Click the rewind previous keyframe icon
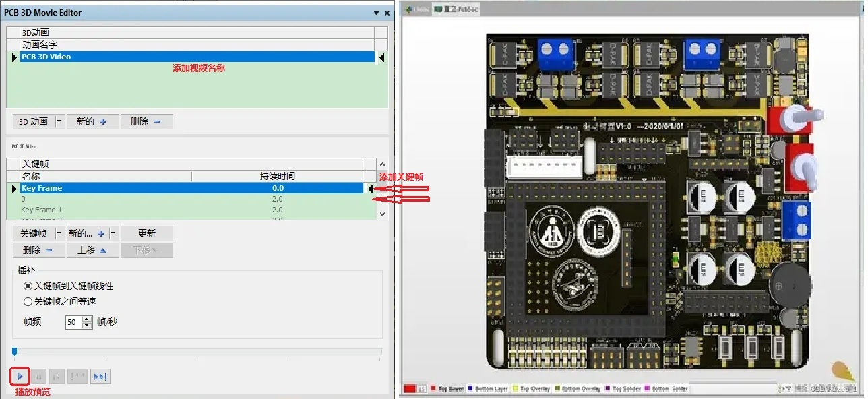Viewport: 868px width, 399px height. pyautogui.click(x=77, y=377)
